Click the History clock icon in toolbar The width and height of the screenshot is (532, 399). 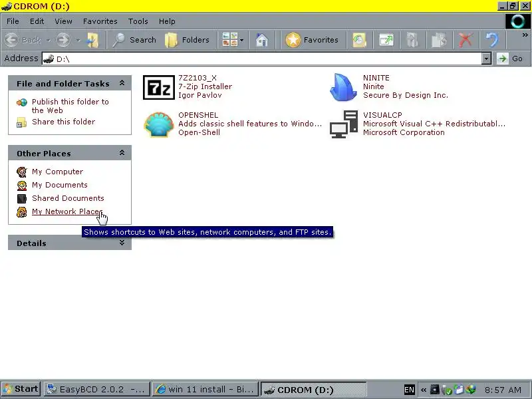pyautogui.click(x=359, y=40)
